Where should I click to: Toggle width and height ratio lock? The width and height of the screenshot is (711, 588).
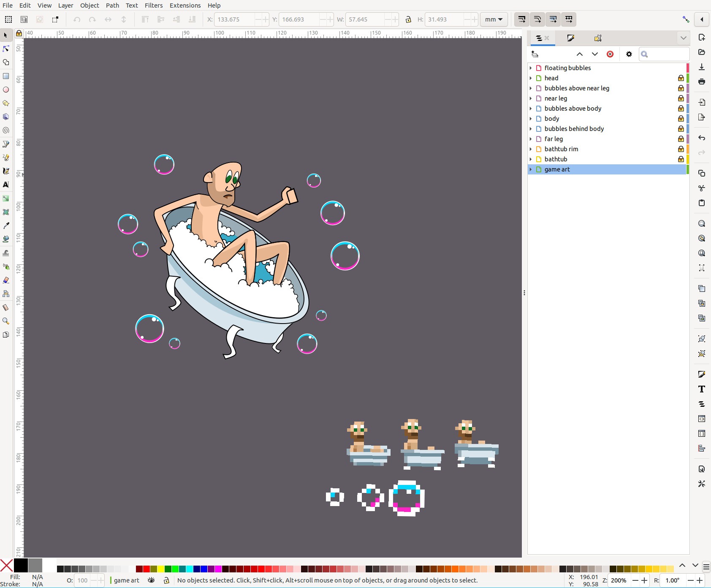[x=408, y=19]
